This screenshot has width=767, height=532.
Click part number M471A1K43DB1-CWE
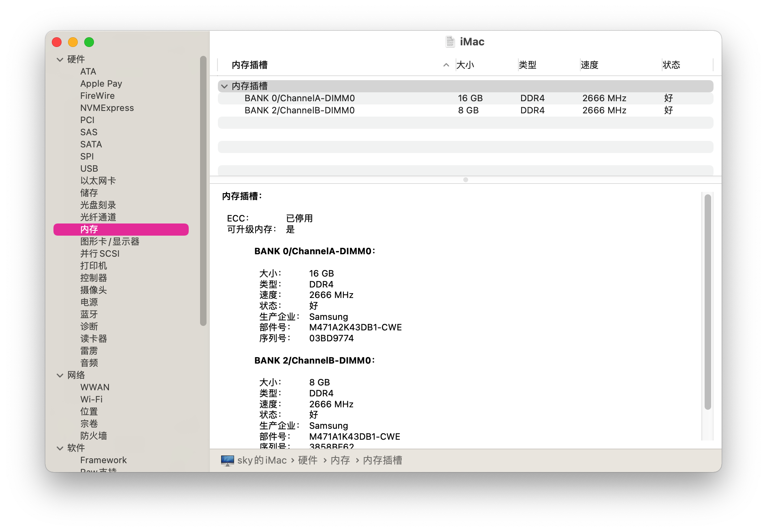click(x=355, y=437)
